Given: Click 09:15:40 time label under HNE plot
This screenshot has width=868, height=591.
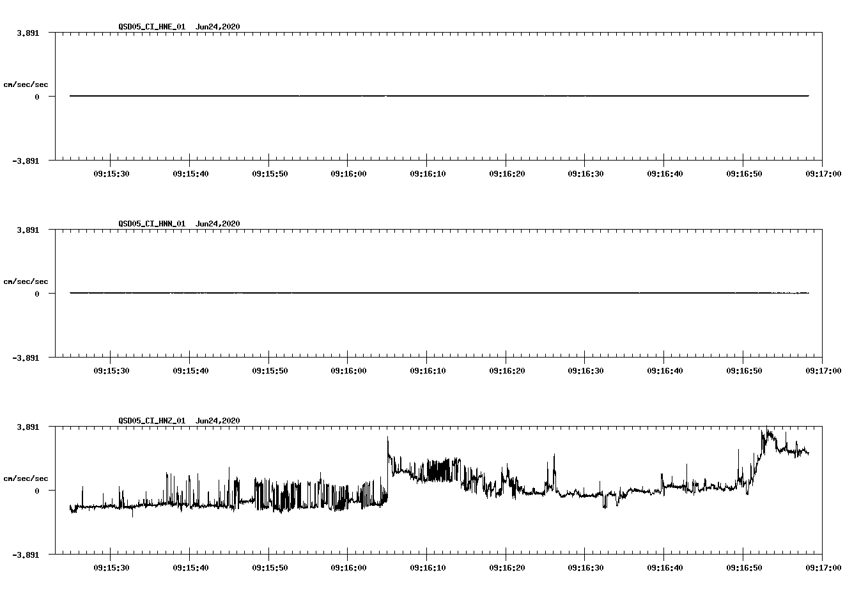Looking at the screenshot, I should tap(190, 174).
